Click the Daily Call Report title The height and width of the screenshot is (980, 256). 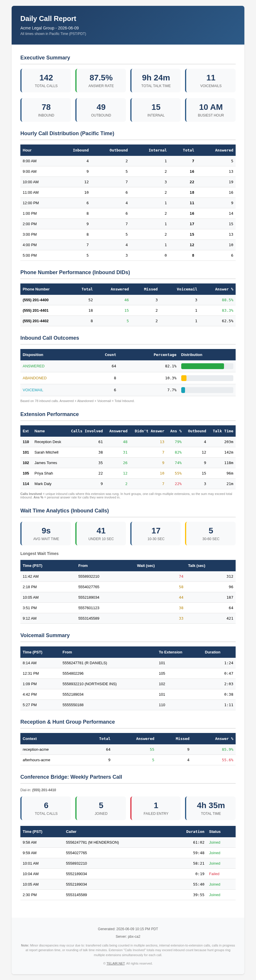(48, 19)
